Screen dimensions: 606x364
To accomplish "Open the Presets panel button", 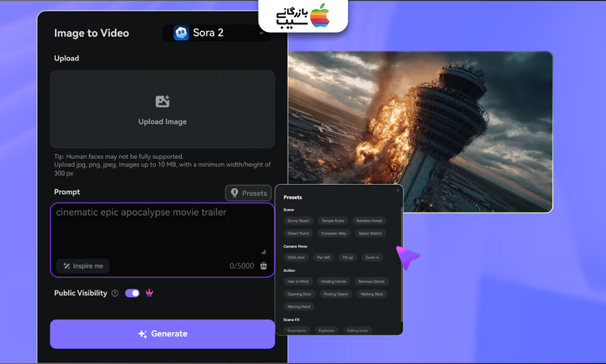I will click(x=249, y=193).
